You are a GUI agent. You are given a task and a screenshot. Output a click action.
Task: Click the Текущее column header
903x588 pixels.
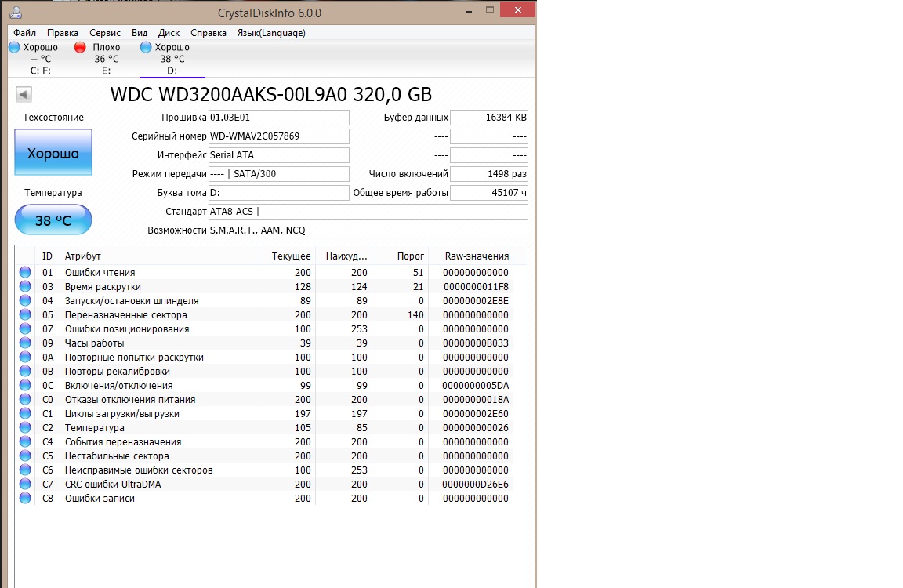click(288, 256)
